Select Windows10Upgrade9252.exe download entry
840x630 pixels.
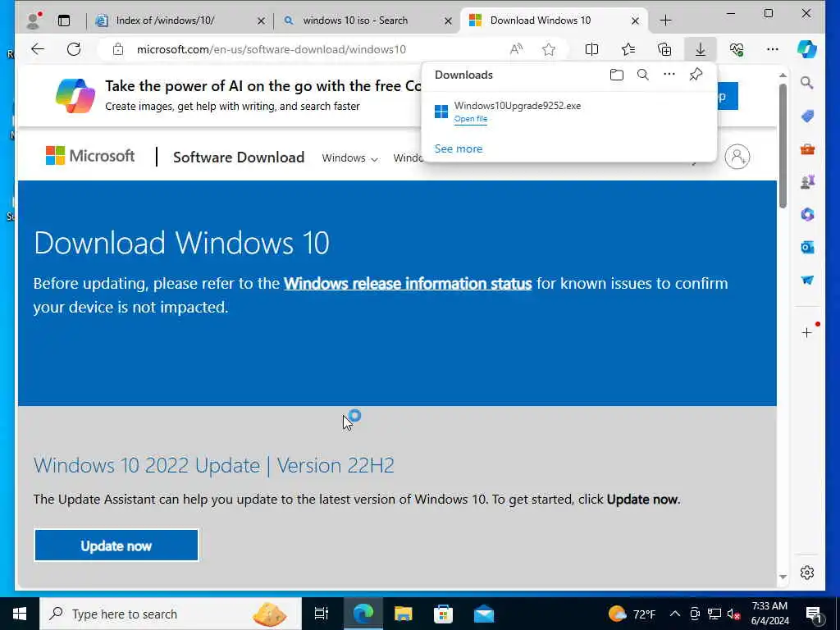(x=569, y=112)
